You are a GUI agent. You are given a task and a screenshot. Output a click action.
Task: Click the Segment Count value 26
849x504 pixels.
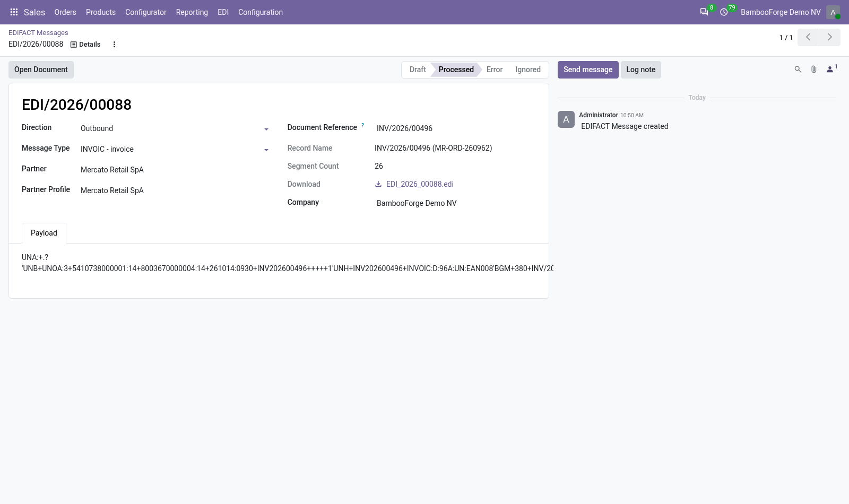tap(379, 166)
